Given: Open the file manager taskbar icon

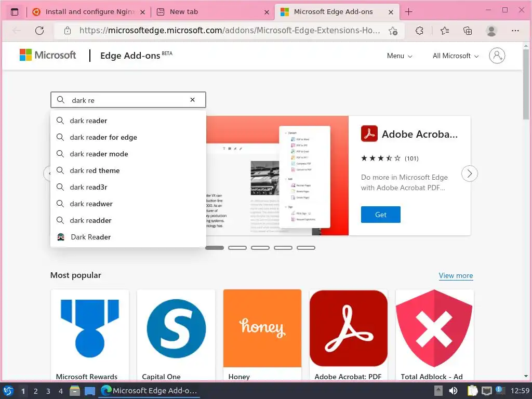Looking at the screenshot, I should coord(75,391).
